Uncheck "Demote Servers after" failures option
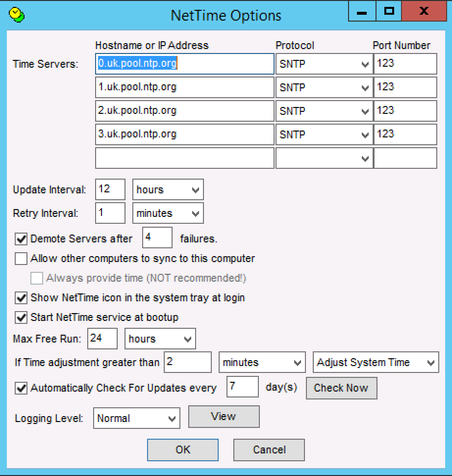 [21, 238]
